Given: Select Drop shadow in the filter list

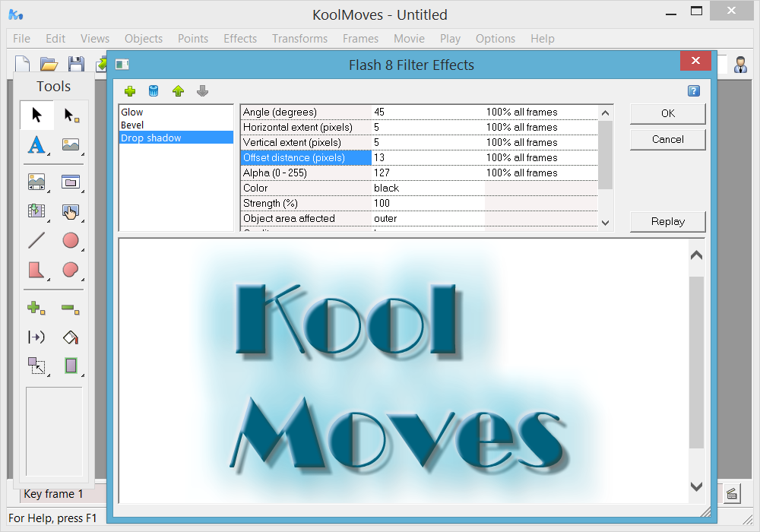Looking at the screenshot, I should pyautogui.click(x=176, y=138).
